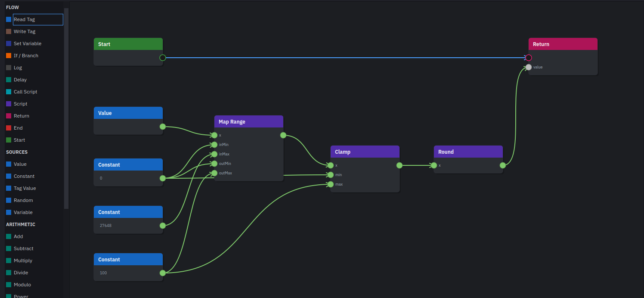Click the Value node output port
The height and width of the screenshot is (298, 644).
(163, 127)
